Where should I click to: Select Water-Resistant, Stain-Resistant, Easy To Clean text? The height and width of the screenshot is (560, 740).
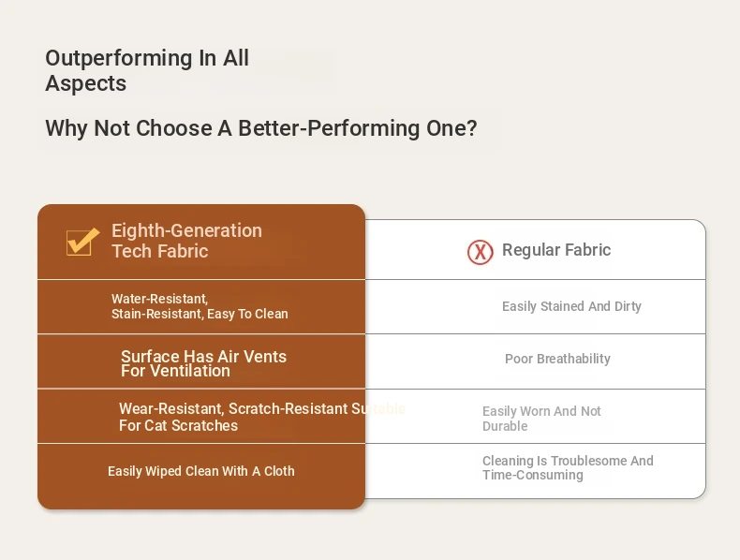point(200,306)
